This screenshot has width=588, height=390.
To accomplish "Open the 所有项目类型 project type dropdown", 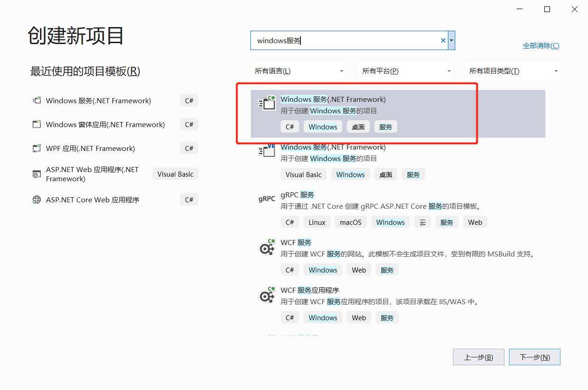I will point(513,71).
